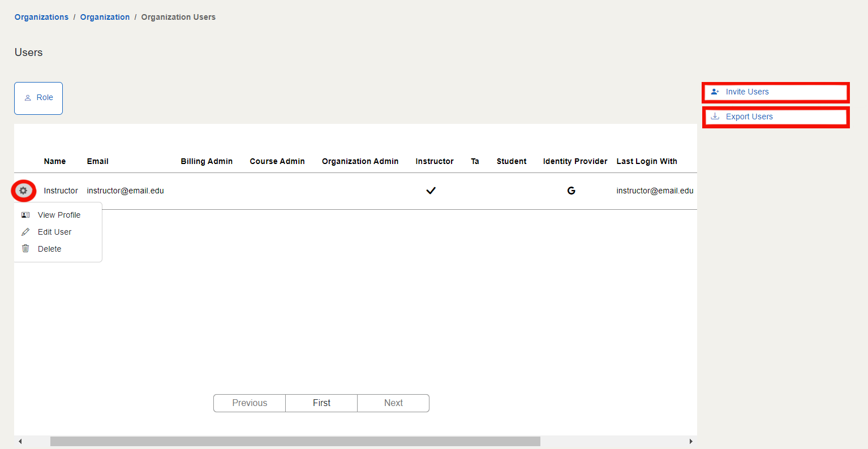Click the Invite Users button
868x449 pixels.
tap(776, 92)
